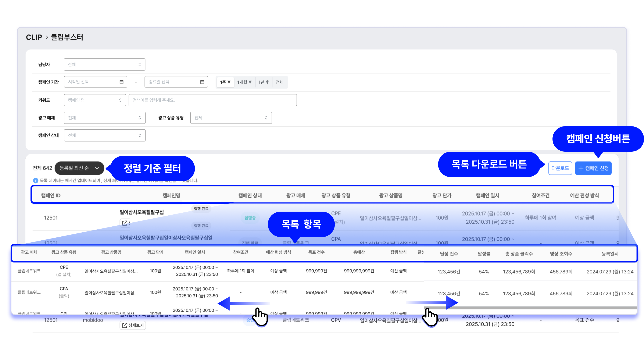
Task: Expand the 캠페인 상태 dropdown
Action: coord(104,135)
